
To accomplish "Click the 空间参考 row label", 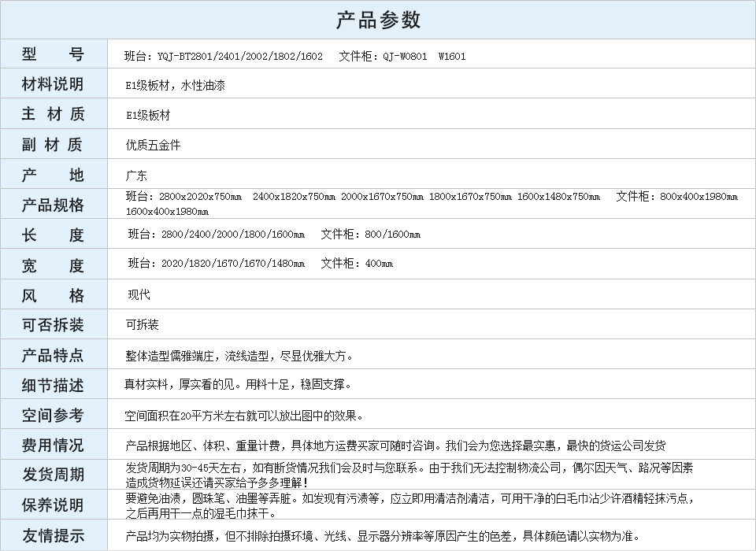I will pos(53,415).
